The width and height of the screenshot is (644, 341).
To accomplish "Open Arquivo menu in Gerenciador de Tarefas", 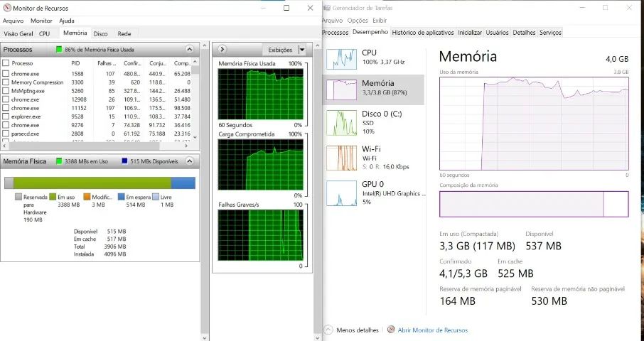I will 332,20.
